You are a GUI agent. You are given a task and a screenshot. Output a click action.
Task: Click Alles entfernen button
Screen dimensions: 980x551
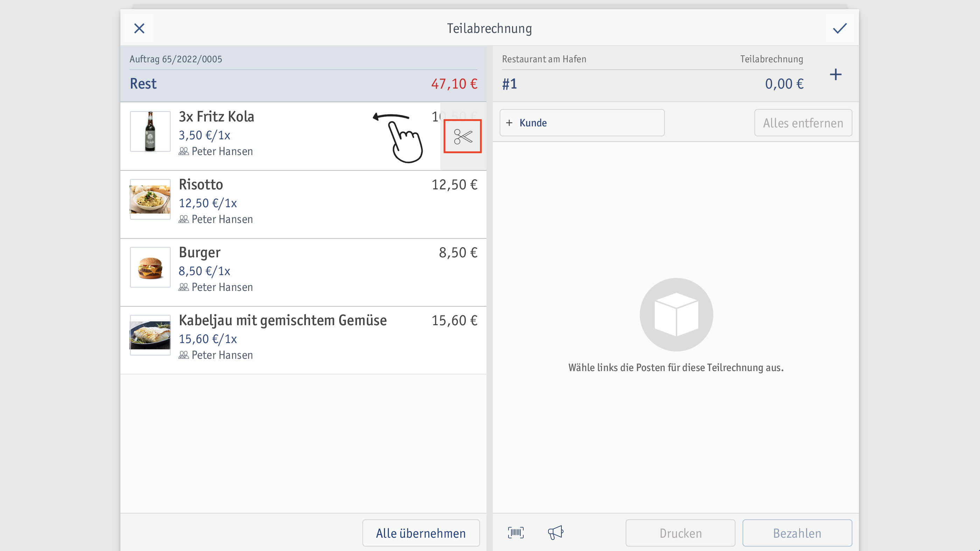pos(803,123)
